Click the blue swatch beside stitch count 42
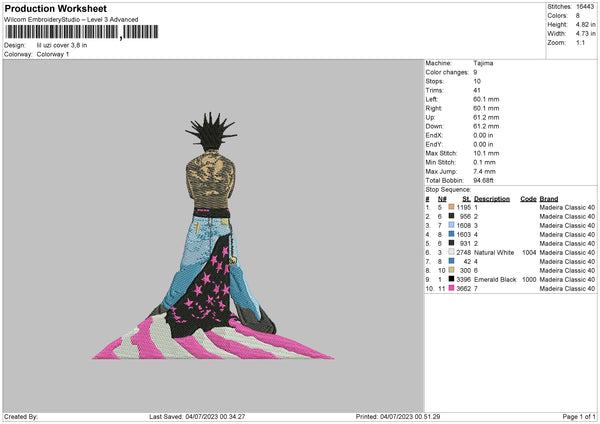The height and width of the screenshot is (424, 600). click(451, 261)
